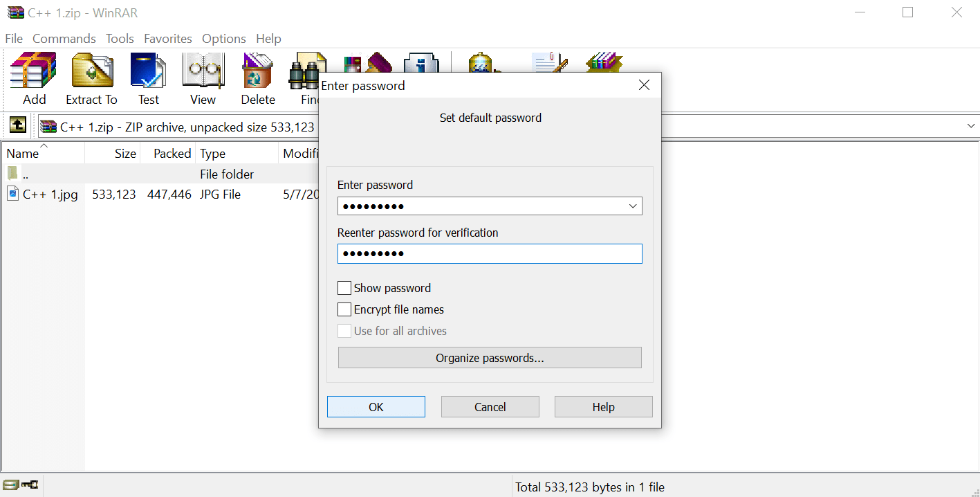This screenshot has height=497, width=980.
Task: Click Organize passwords button
Action: tap(489, 357)
